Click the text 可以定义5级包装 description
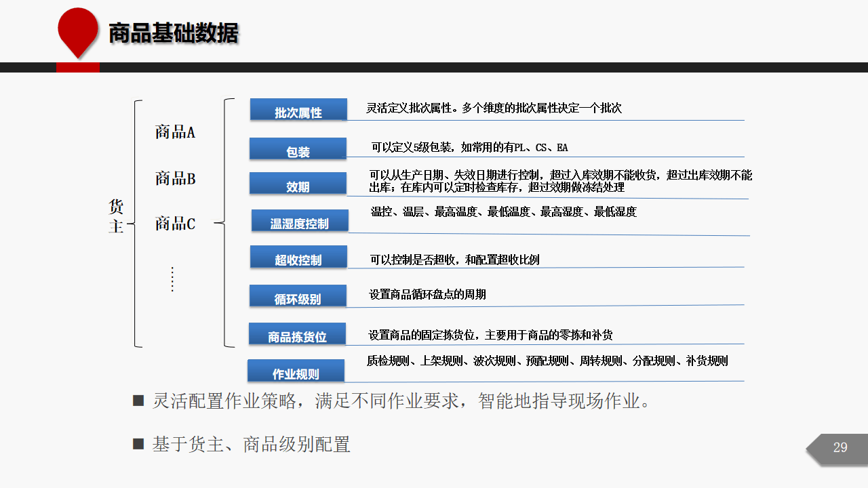 pos(469,147)
